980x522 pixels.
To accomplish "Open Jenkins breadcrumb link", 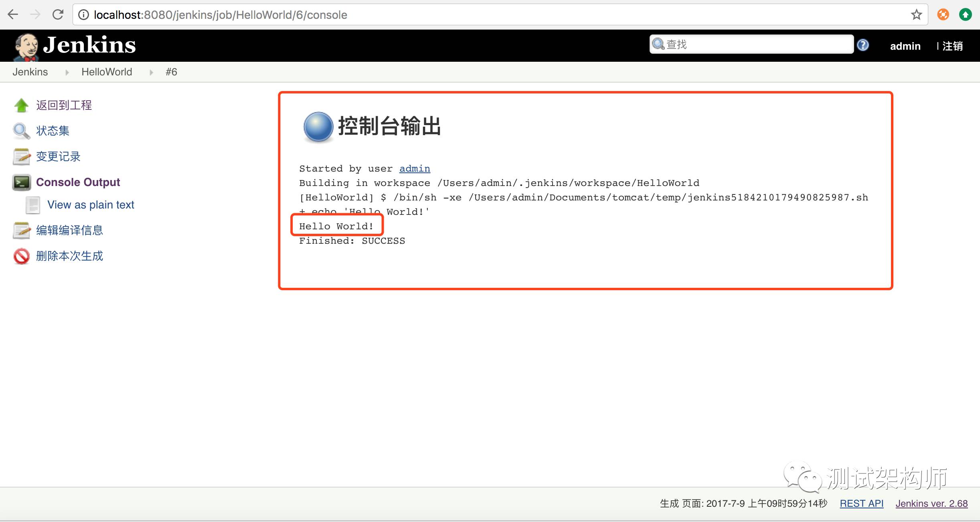I will (30, 72).
